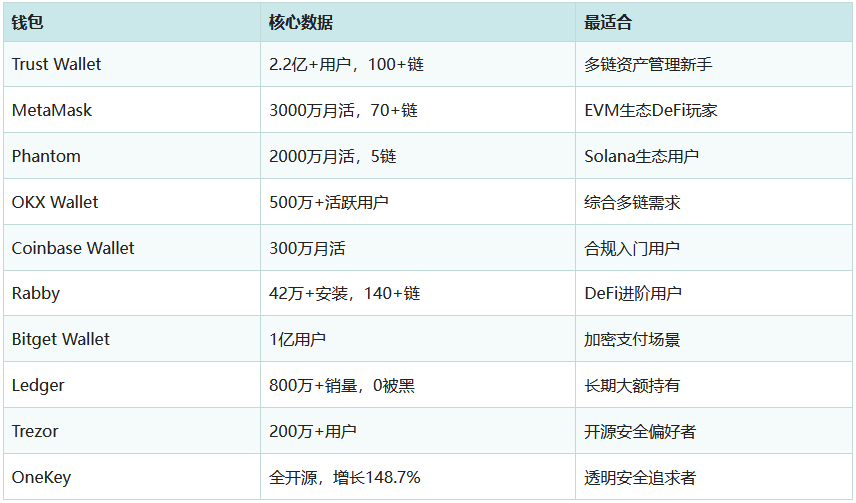Select the cell 合规入门用户
This screenshot has height=503, width=856.
tap(714, 247)
